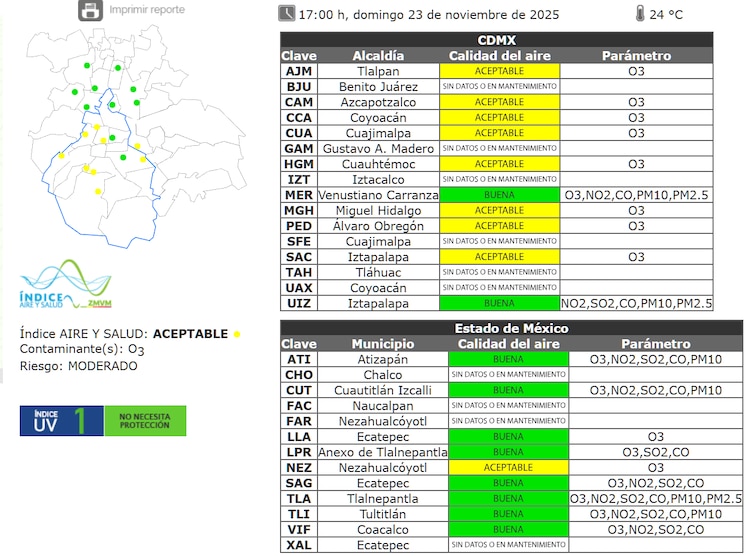750x556 pixels.
Task: Select the Alcaldía column header
Action: tap(378, 56)
